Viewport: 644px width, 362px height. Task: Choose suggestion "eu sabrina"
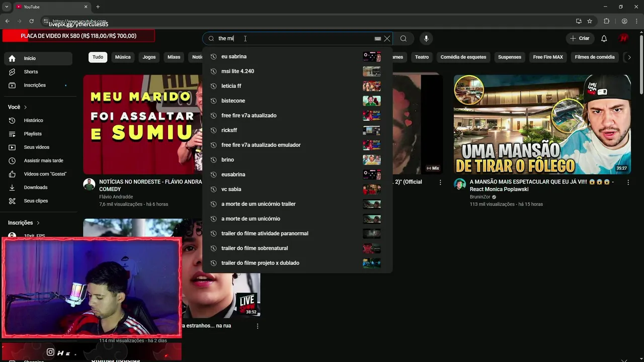pos(297,56)
